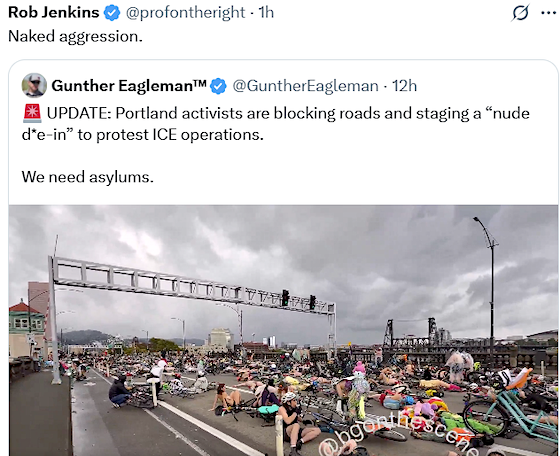560x456 pixels.
Task: Open the post via the 1h timestamp
Action: (266, 13)
